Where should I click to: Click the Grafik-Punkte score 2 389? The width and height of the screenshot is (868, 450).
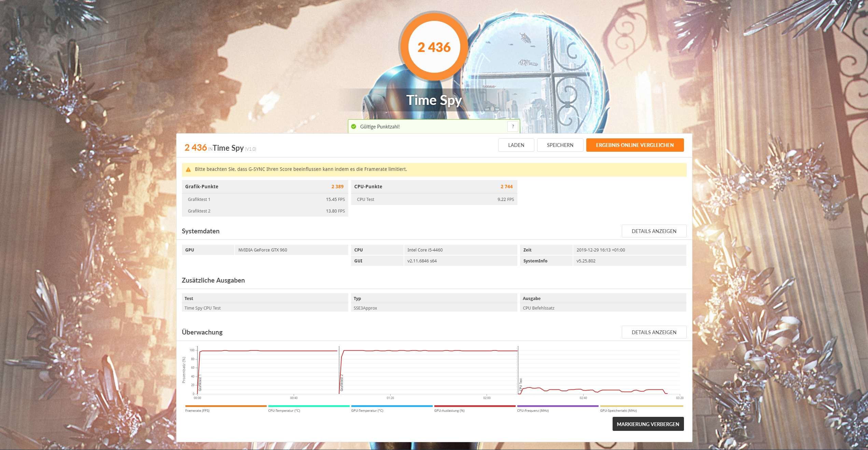337,187
